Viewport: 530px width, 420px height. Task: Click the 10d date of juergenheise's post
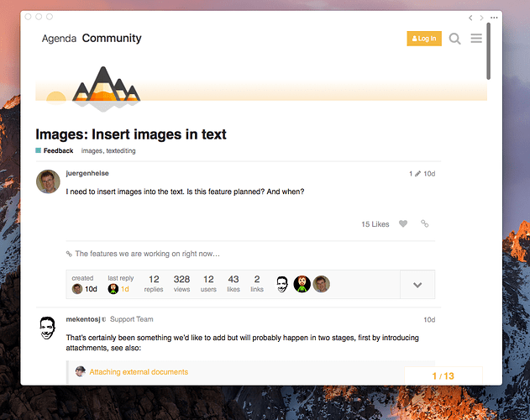pyautogui.click(x=429, y=174)
